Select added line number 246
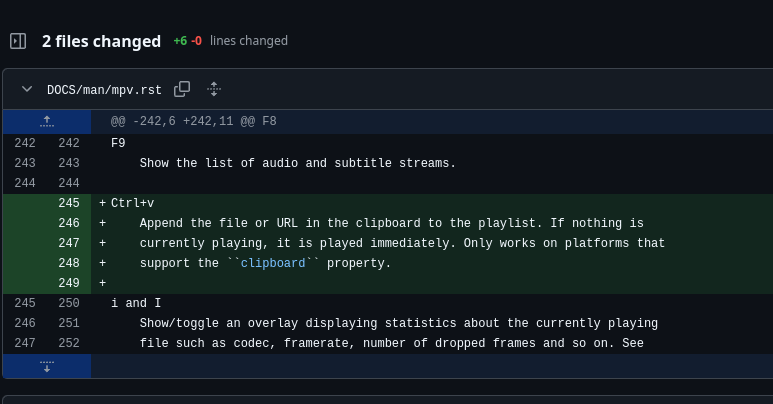 [x=68, y=223]
